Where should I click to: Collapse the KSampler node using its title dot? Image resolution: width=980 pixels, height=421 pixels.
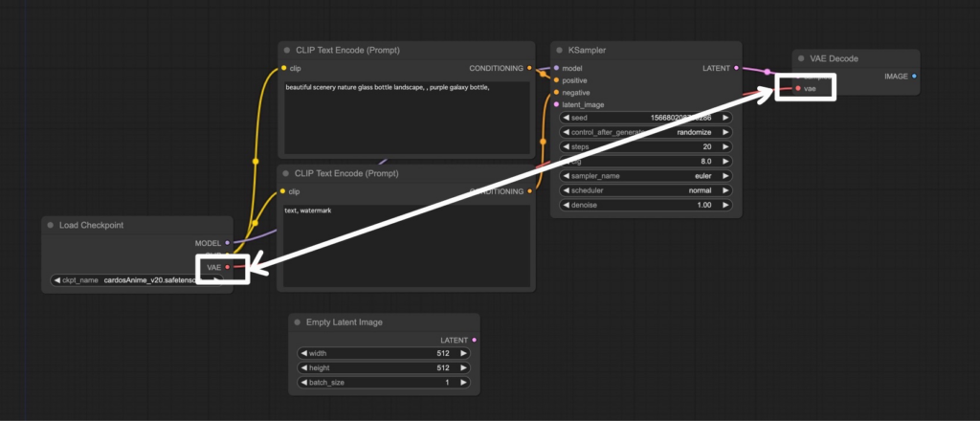[x=560, y=50]
